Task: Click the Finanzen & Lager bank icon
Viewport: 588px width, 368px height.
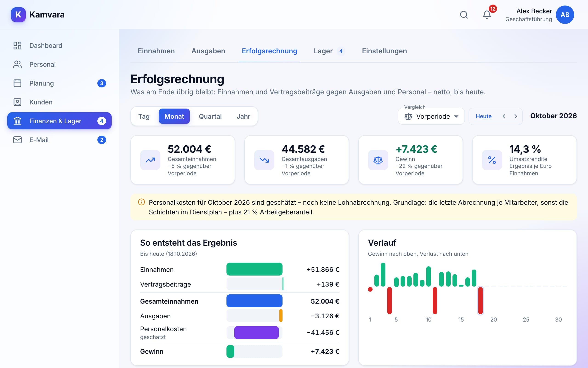Action: click(x=17, y=121)
